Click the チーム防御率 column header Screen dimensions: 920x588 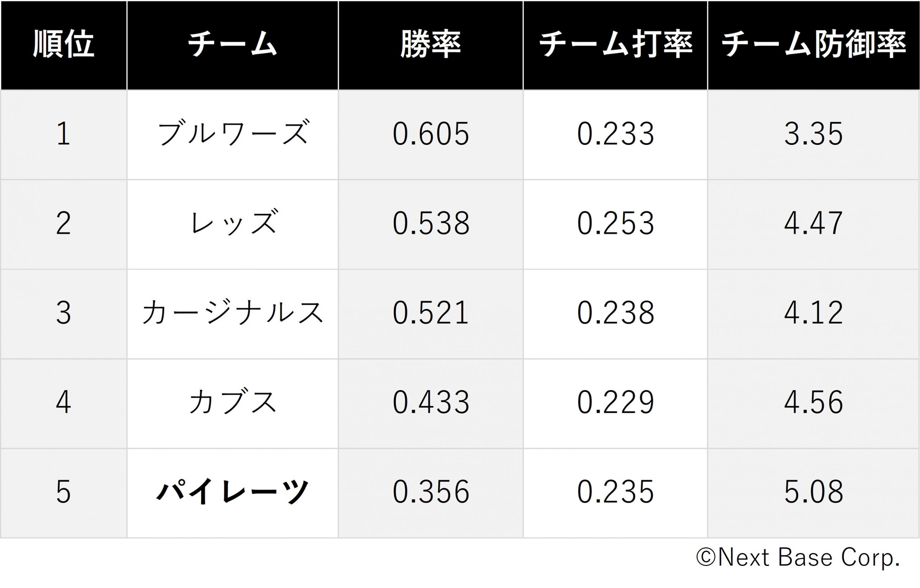pyautogui.click(x=813, y=45)
